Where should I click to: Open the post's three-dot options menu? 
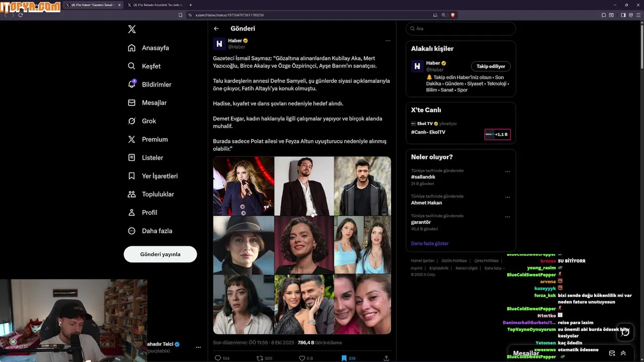click(388, 41)
